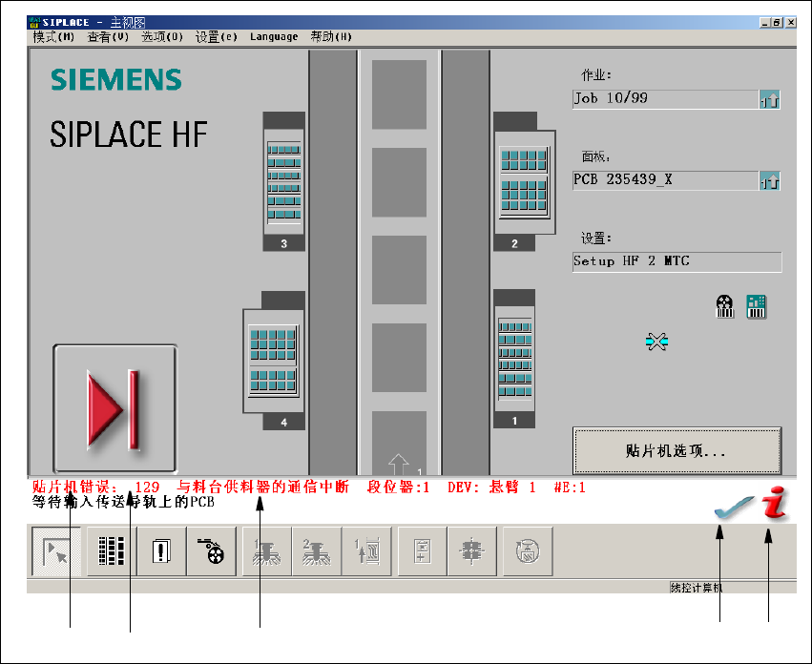Click the 等待输入传送导轨上的PCB status text
The height and width of the screenshot is (664, 812).
point(123,502)
